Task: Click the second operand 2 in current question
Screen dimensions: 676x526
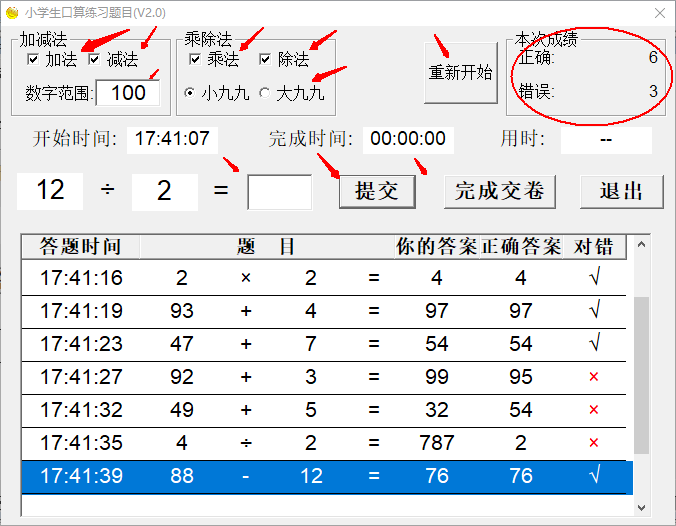Action: pyautogui.click(x=164, y=192)
